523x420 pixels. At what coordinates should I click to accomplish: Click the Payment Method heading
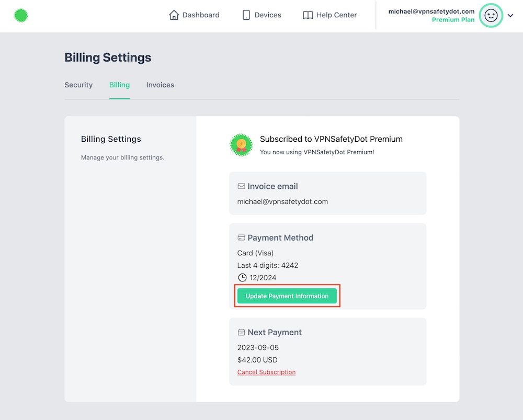point(280,237)
